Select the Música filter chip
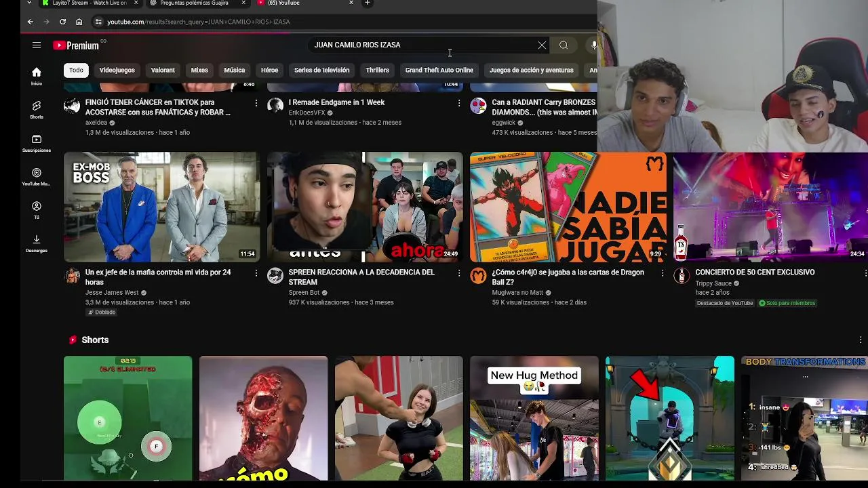868x488 pixels. pyautogui.click(x=235, y=70)
